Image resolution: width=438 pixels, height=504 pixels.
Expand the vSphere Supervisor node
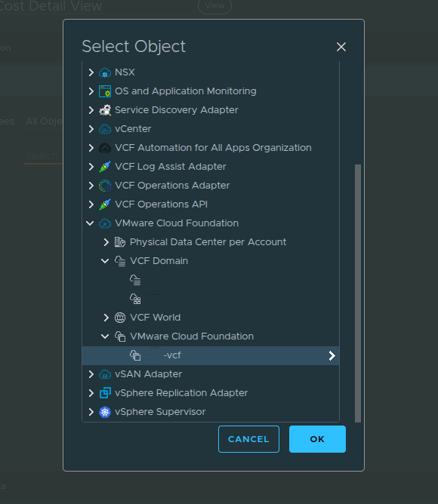91,412
